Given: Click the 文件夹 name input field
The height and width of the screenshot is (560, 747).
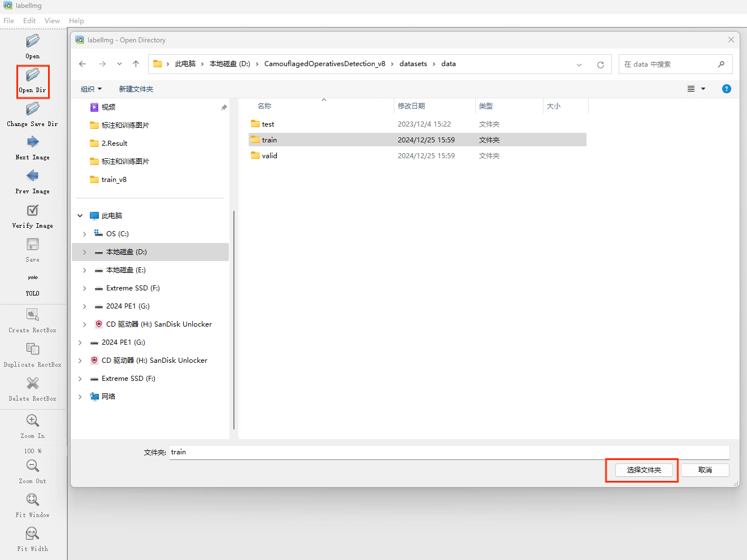Looking at the screenshot, I should pos(449,452).
